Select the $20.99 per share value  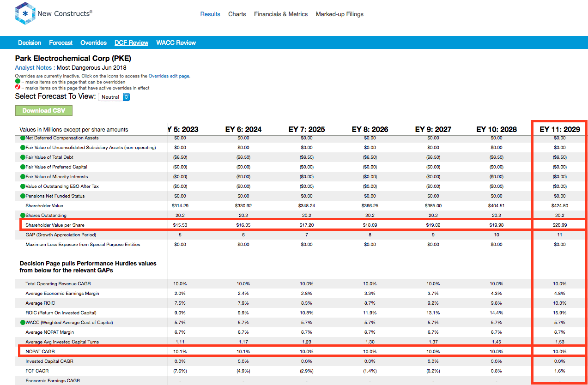(x=560, y=225)
